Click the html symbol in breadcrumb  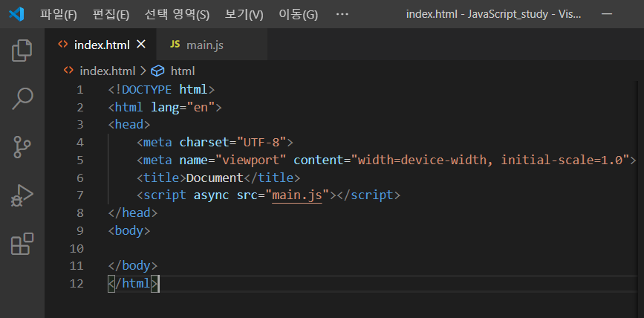pos(183,71)
